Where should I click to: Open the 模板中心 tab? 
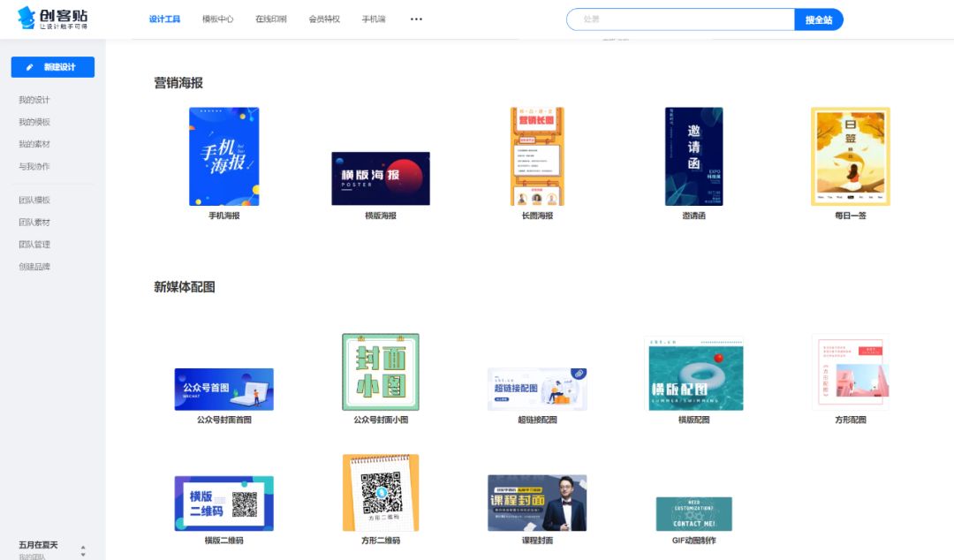(x=218, y=19)
